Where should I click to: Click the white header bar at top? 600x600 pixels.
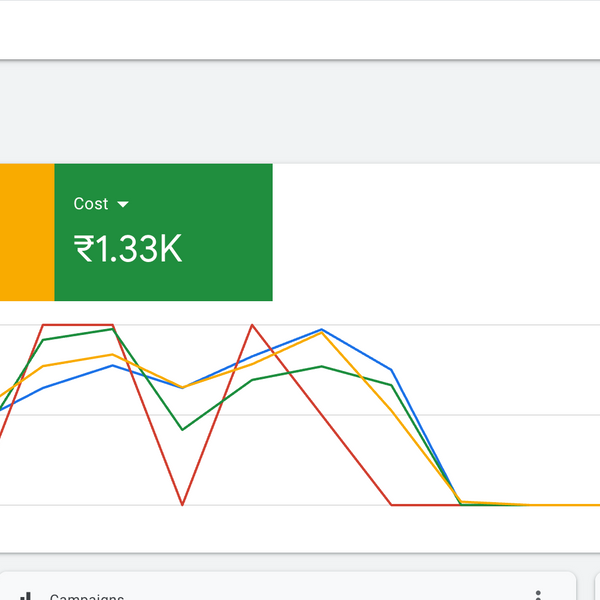(x=300, y=29)
